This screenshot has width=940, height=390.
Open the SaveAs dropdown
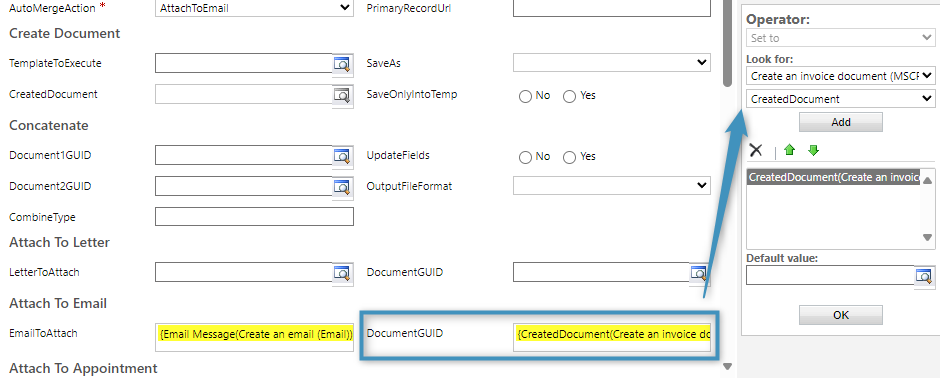click(x=611, y=62)
